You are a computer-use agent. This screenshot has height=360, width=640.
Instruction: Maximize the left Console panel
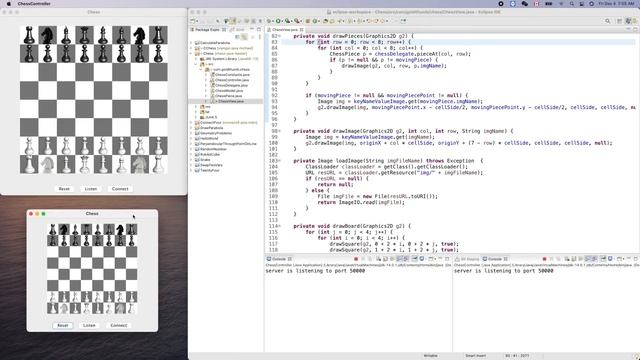click(447, 259)
